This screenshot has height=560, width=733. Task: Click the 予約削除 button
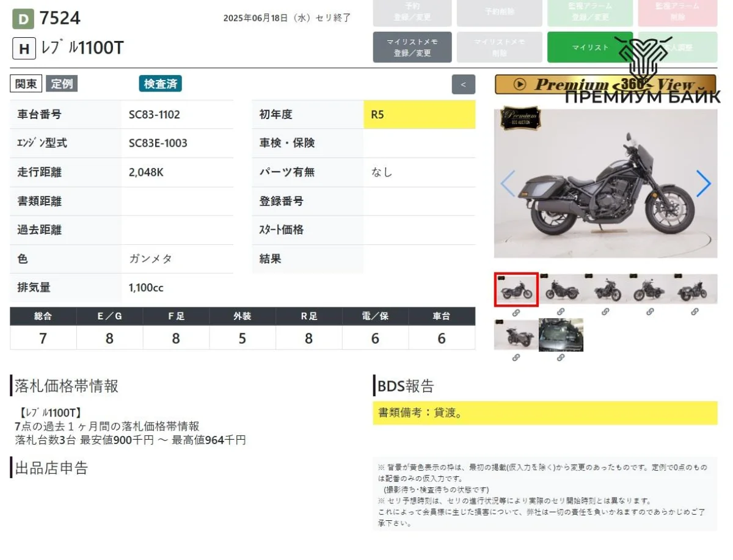[x=499, y=12]
